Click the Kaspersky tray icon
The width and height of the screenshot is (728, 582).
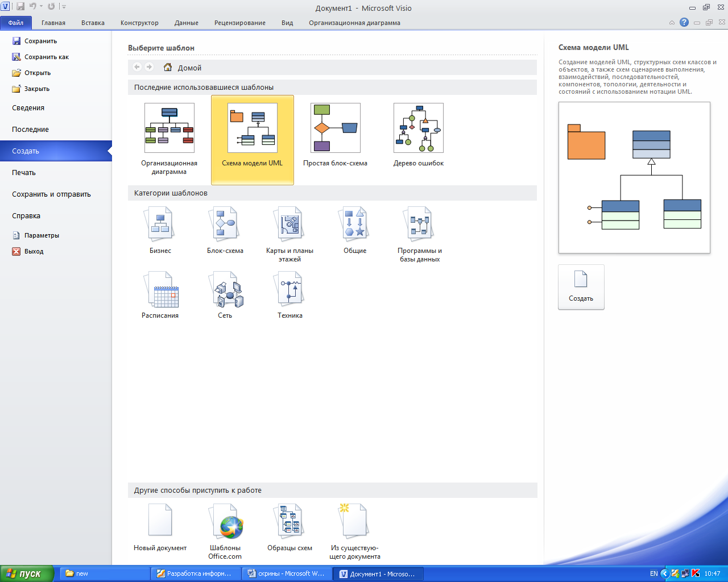click(694, 573)
